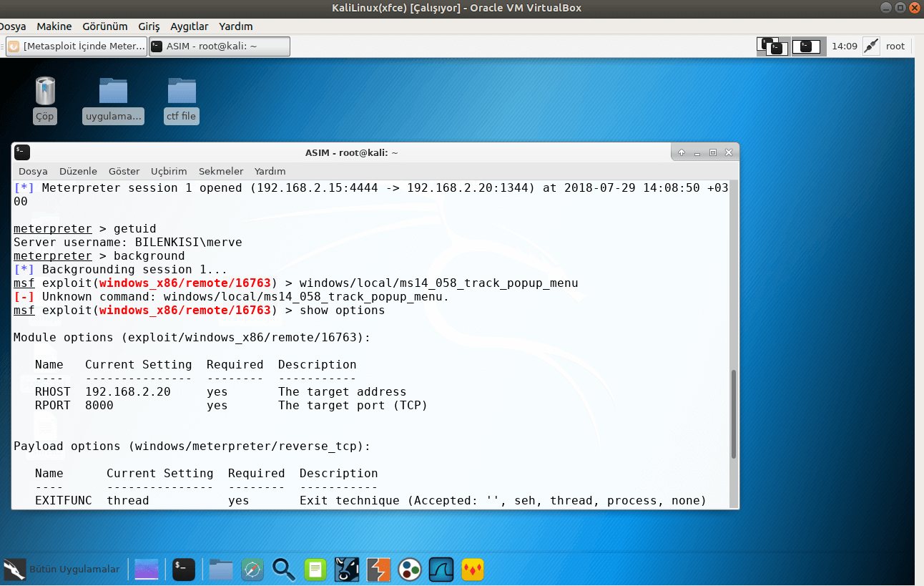
Task: Open the colored circles app in dock
Action: [x=410, y=570]
